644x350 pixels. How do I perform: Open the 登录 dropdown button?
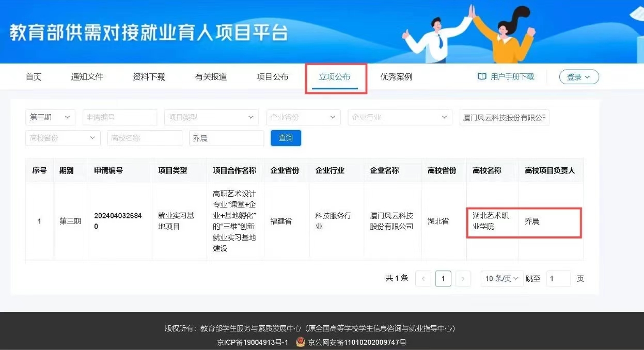(x=578, y=77)
